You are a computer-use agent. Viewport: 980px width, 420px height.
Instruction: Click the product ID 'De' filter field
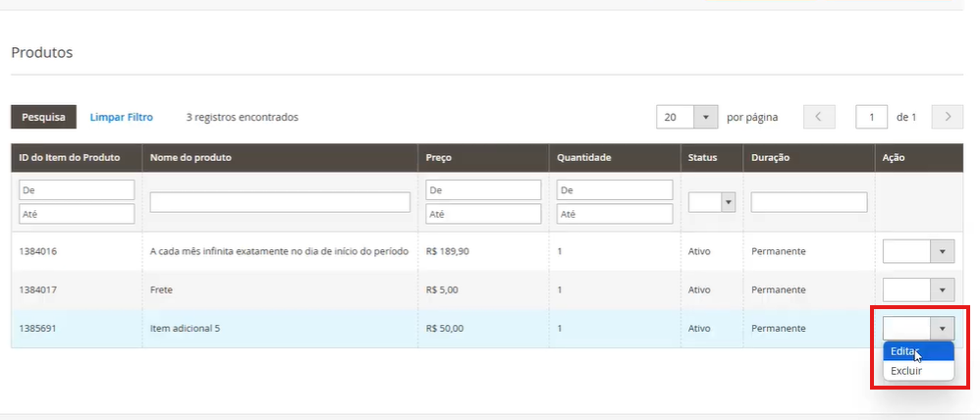coord(76,190)
